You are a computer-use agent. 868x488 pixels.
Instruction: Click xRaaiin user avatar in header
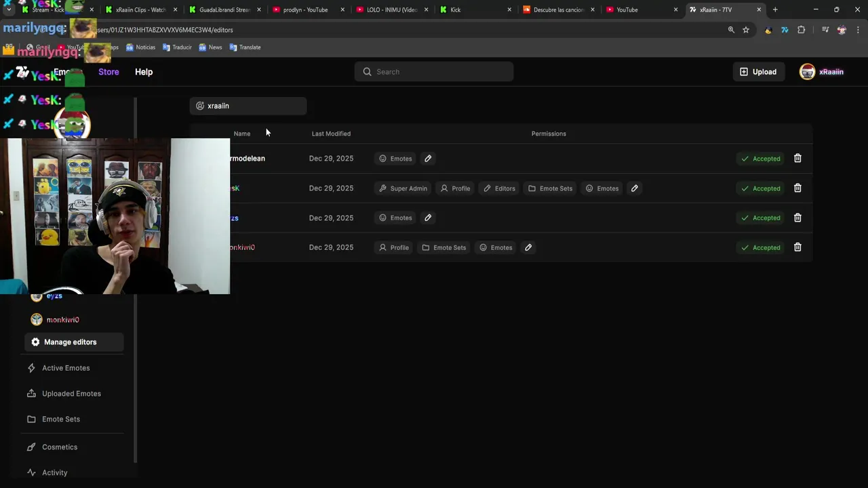coord(807,72)
